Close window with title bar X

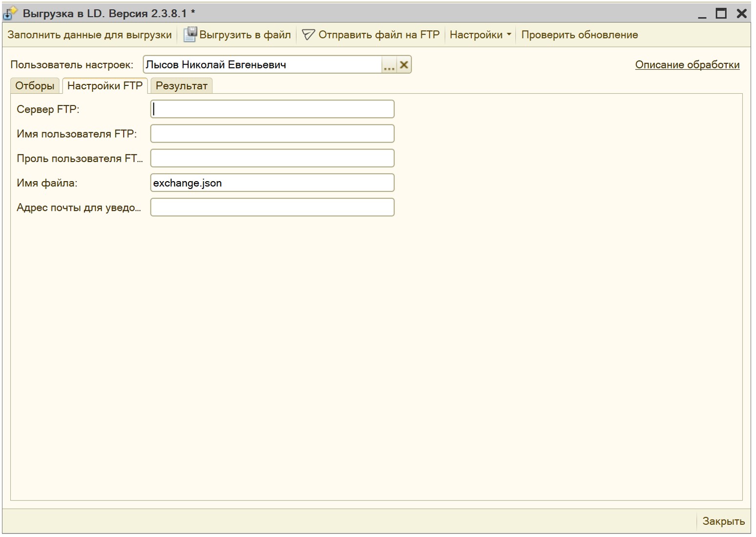741,14
